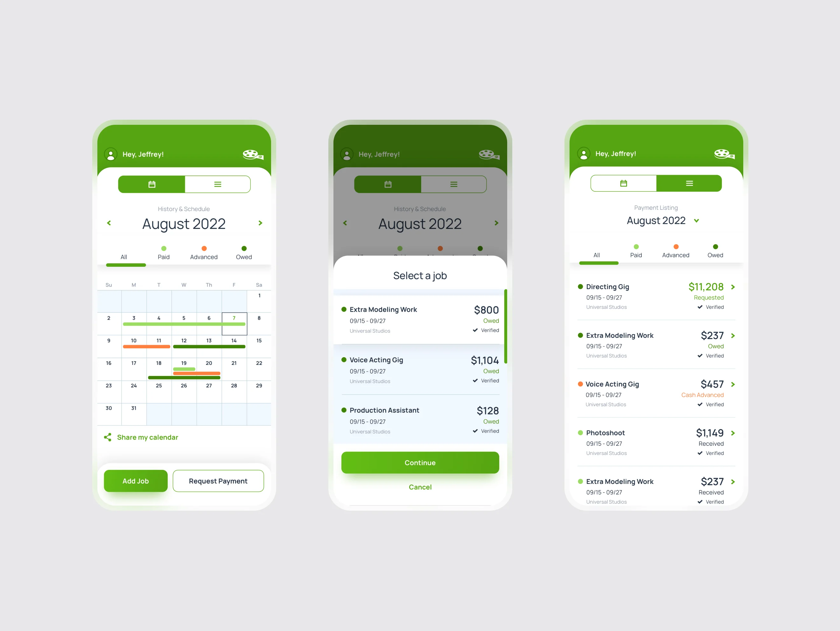The image size is (840, 631).
Task: Click the Continue button on job selection
Action: 420,463
